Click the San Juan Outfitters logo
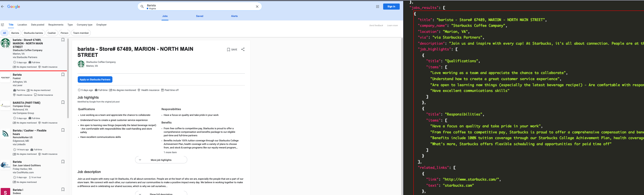Image resolution: width=644 pixels, height=195 pixels. [5, 165]
